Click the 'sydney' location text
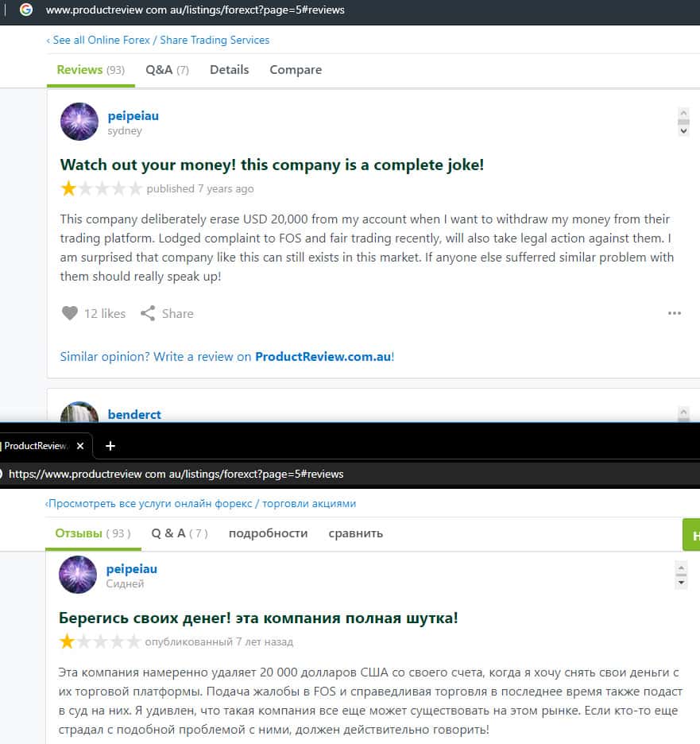Image resolution: width=700 pixels, height=744 pixels. tap(125, 131)
